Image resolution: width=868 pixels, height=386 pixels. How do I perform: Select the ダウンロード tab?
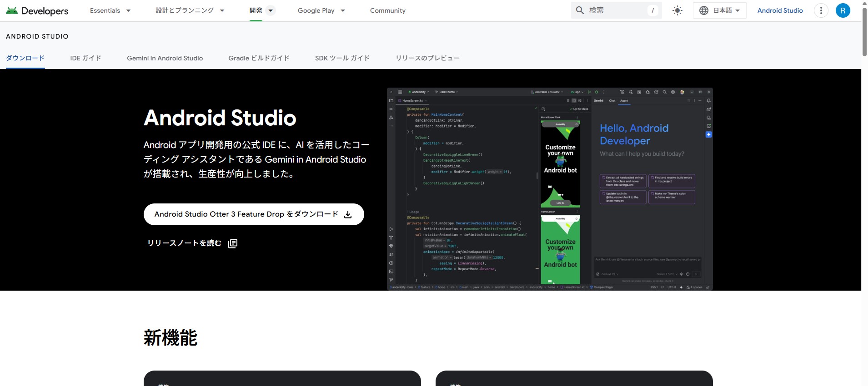point(25,58)
